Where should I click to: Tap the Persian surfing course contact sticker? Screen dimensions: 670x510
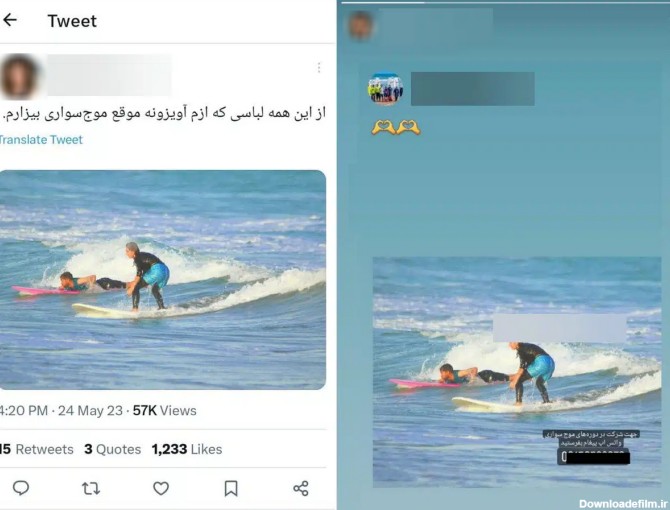pos(592,446)
